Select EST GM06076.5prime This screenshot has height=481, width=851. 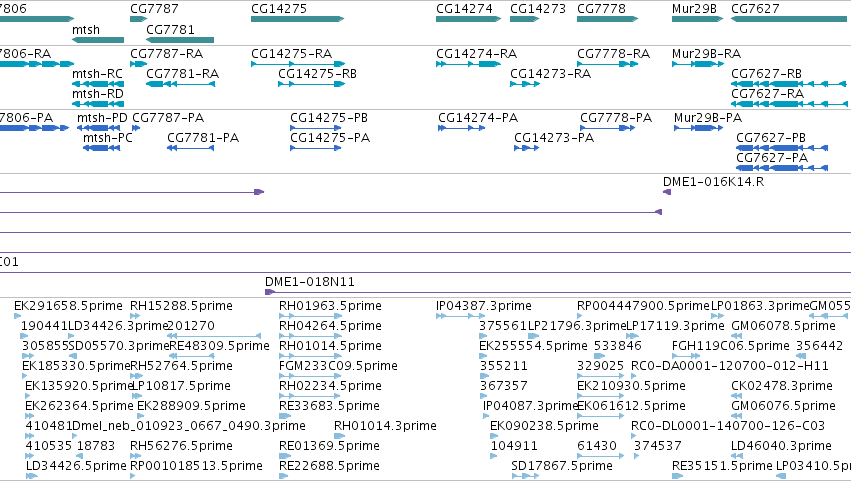click(x=783, y=406)
